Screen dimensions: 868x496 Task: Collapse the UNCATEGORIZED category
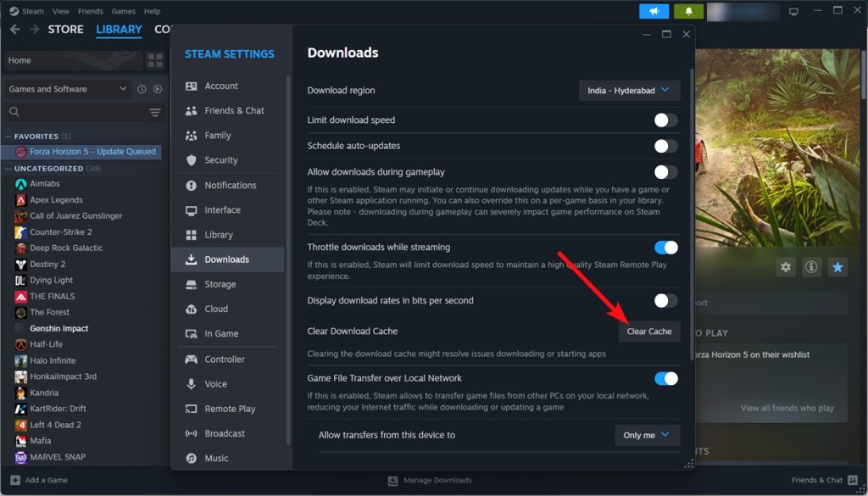[x=8, y=168]
